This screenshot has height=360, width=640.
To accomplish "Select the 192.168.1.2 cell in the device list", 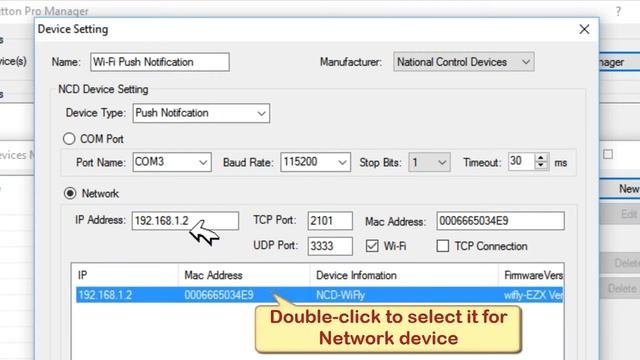I will coord(105,295).
